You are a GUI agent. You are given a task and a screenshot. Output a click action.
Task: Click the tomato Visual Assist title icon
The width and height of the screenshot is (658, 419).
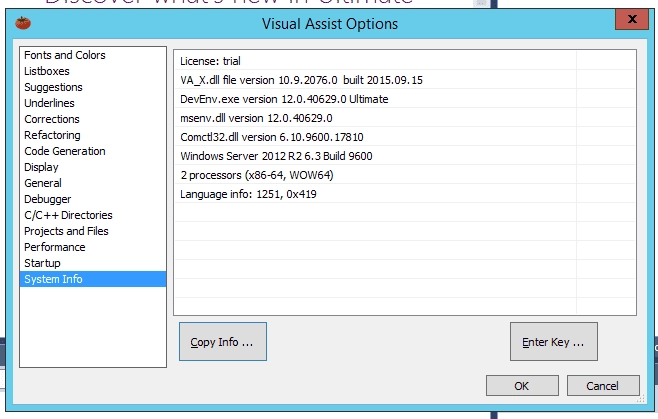coord(23,23)
